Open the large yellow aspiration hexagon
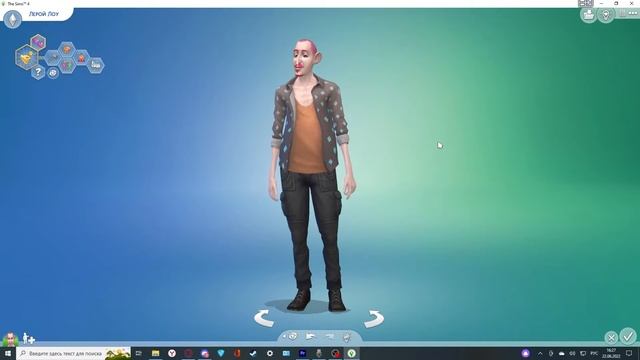The image size is (640, 360). (x=27, y=58)
